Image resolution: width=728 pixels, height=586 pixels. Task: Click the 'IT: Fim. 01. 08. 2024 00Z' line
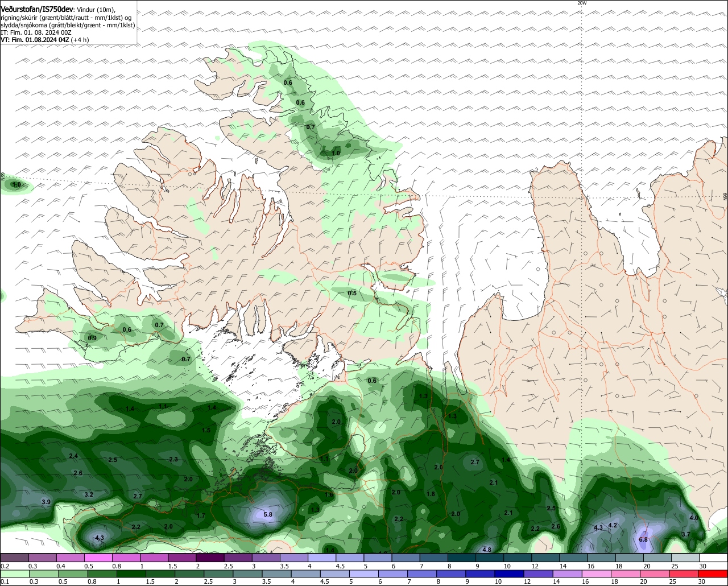36,32
